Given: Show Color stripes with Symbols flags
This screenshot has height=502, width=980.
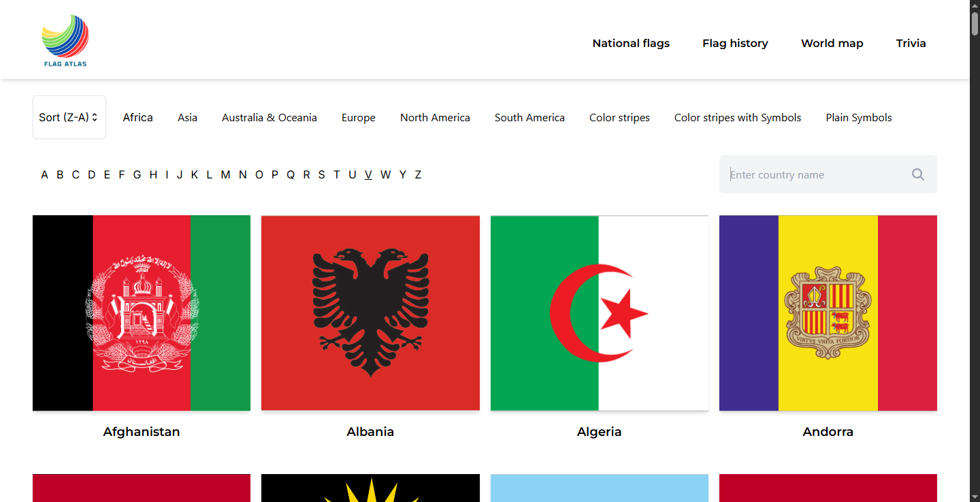Looking at the screenshot, I should pyautogui.click(x=738, y=117).
